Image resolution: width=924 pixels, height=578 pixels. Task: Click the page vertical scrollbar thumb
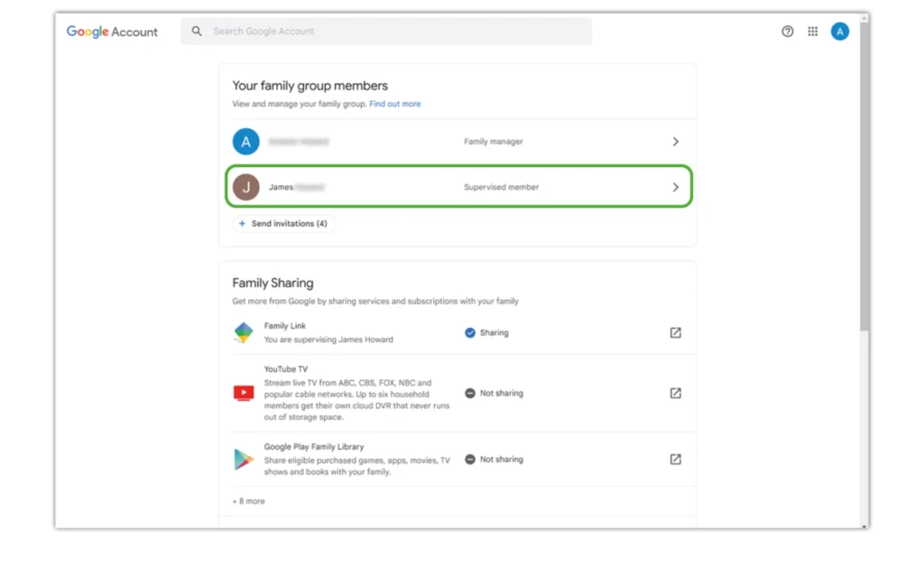(864, 177)
